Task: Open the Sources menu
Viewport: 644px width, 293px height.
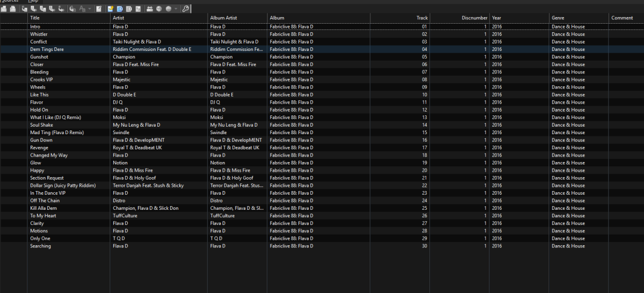Action: tap(9, 1)
